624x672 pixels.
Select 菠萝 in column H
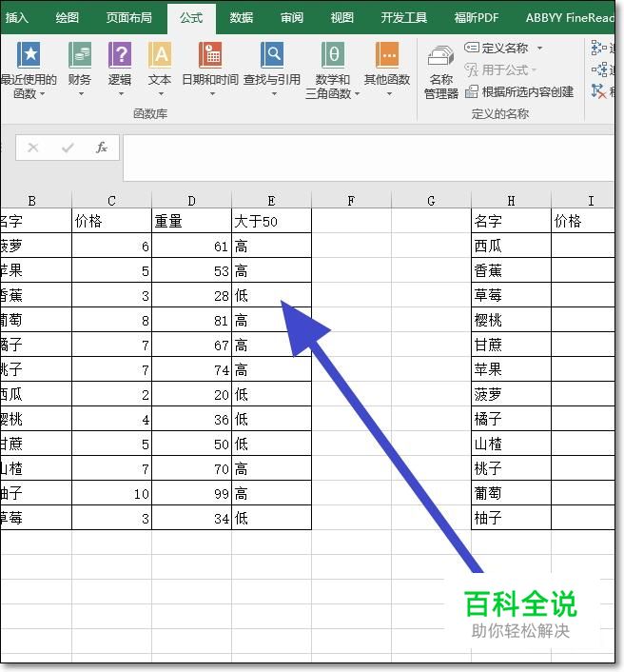coord(511,394)
